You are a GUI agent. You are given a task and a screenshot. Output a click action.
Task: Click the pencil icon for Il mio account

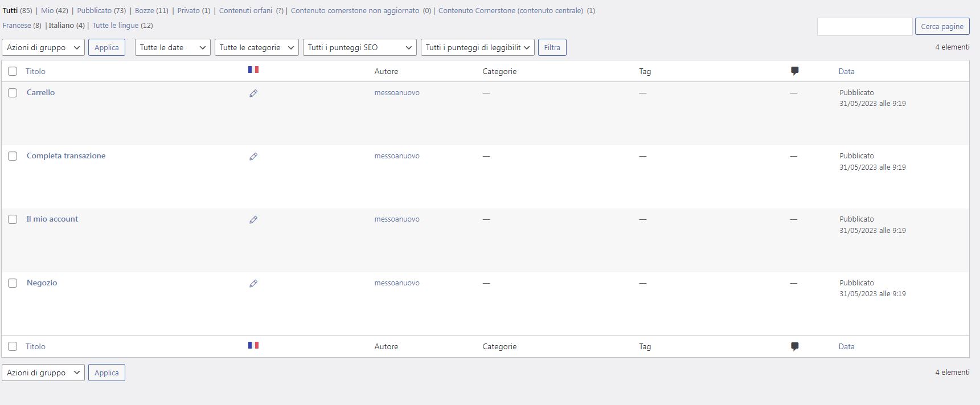pos(253,220)
